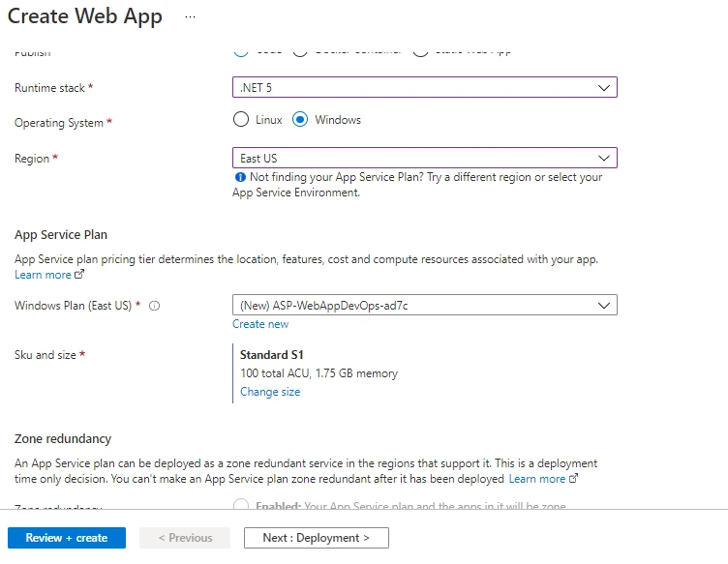This screenshot has width=728, height=564.
Task: Click the blue info icon in region hint
Action: 240,177
